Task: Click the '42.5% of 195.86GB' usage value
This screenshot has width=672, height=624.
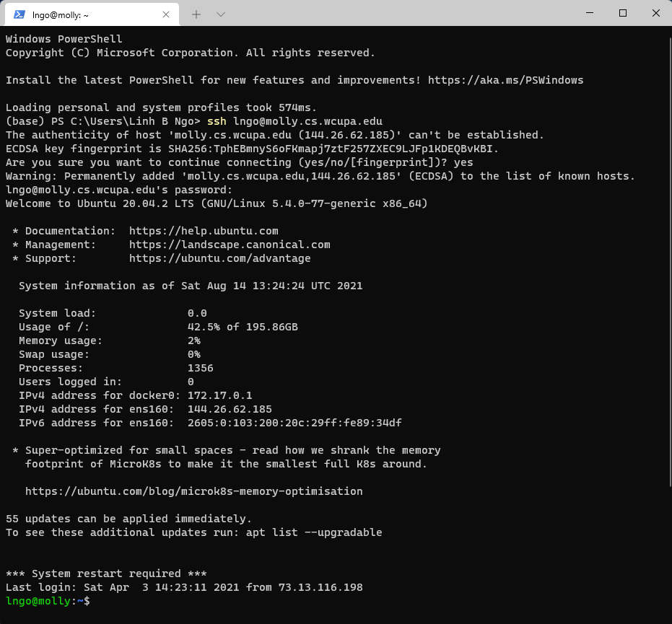Action: click(243, 327)
